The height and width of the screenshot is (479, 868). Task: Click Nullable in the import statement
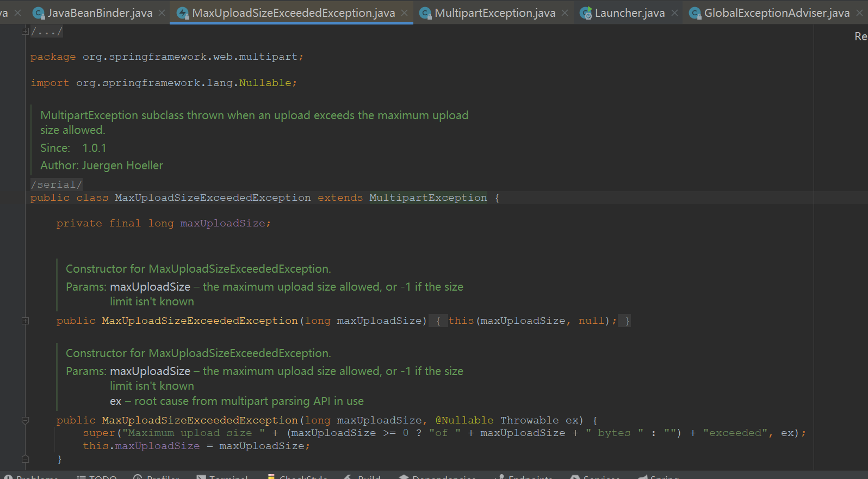tap(265, 83)
